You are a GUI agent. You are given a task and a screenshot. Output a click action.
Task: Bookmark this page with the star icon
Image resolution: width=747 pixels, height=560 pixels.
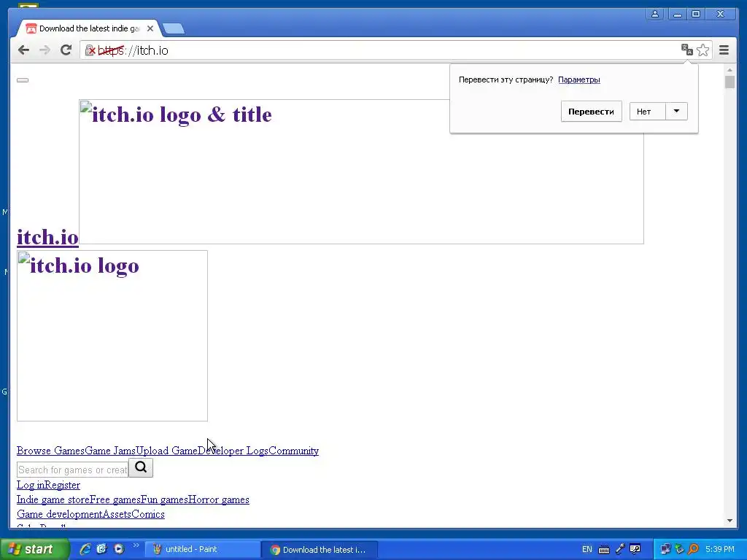[703, 50]
